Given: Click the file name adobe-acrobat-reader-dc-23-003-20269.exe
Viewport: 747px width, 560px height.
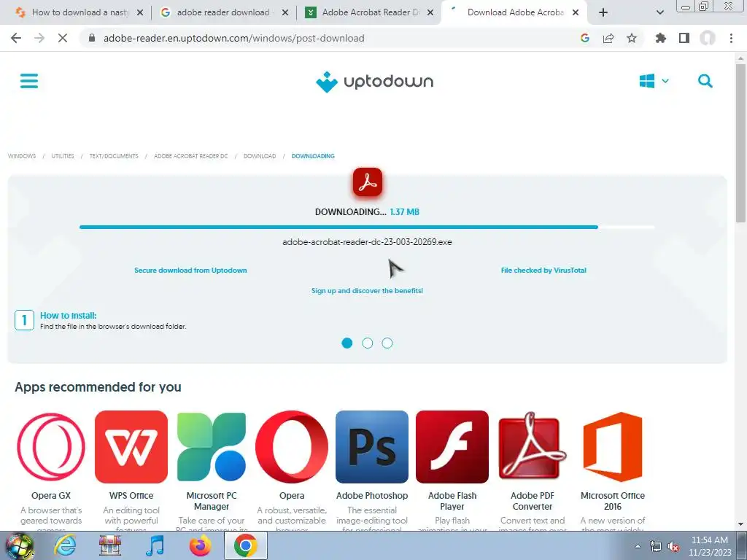Looking at the screenshot, I should click(x=368, y=242).
